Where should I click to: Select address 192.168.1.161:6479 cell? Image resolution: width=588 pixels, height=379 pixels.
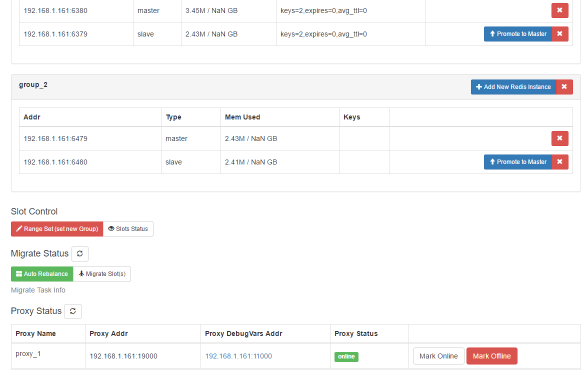[x=90, y=138]
